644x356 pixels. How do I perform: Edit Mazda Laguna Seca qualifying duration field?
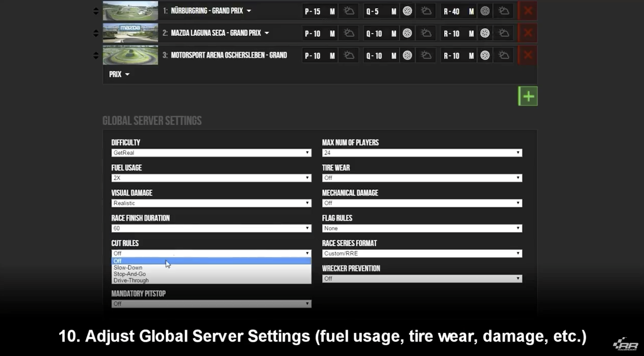coord(381,34)
